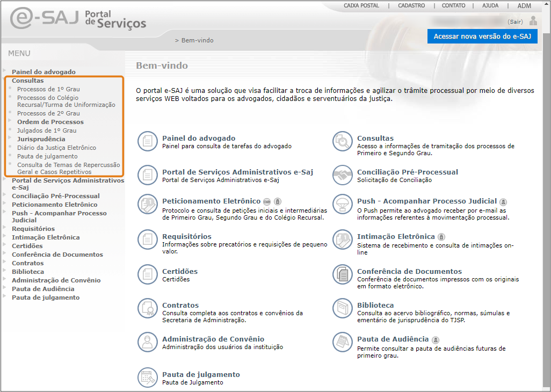
Task: Click the Intimação Eletrônica icon
Action: (x=341, y=239)
